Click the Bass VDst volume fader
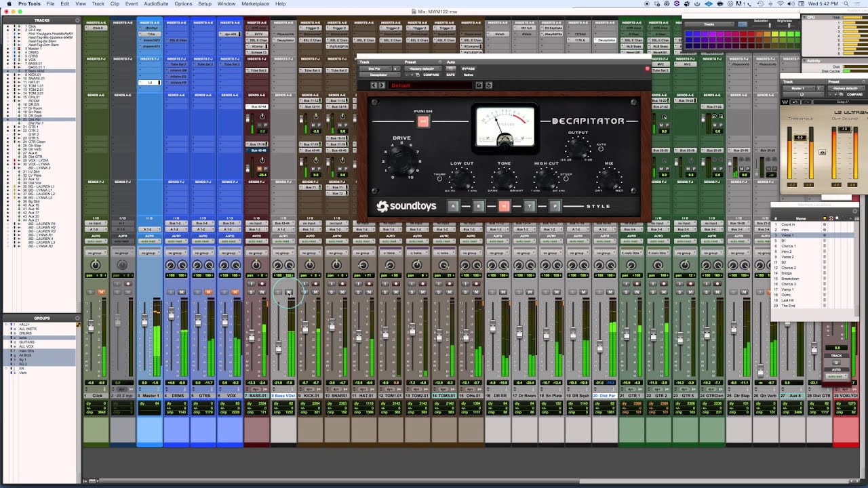Image resolution: width=868 pixels, height=488 pixels. pyautogui.click(x=278, y=348)
